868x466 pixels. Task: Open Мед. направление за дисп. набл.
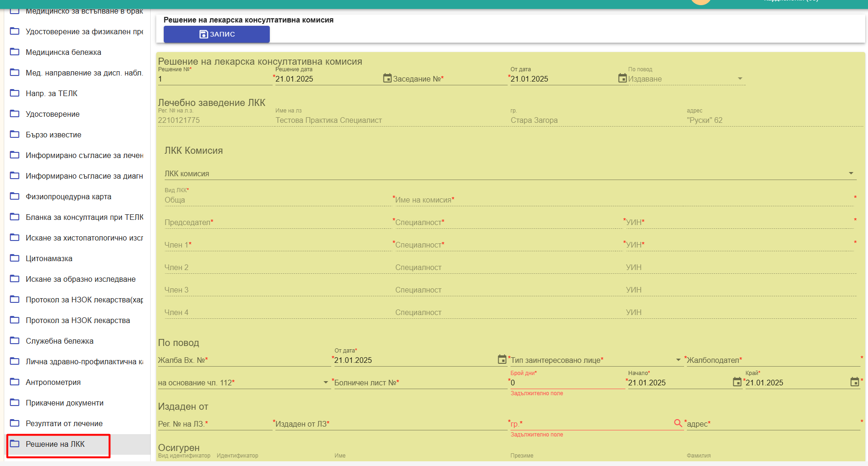[77, 73]
